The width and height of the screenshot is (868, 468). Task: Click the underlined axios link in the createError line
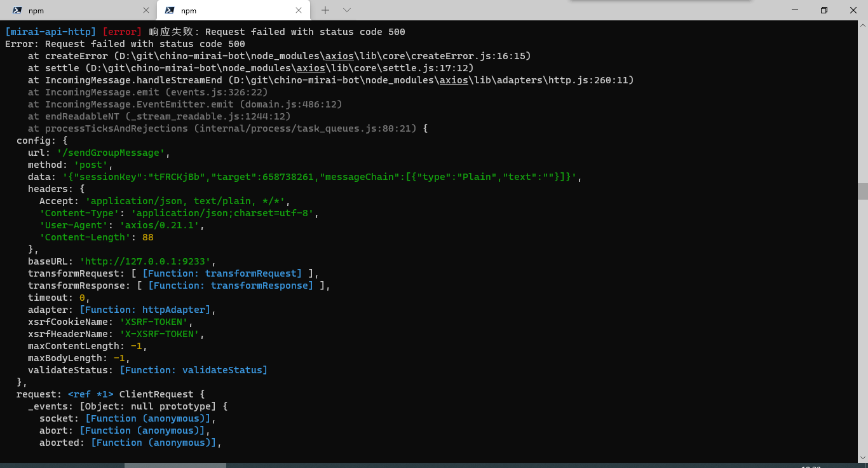click(x=339, y=56)
